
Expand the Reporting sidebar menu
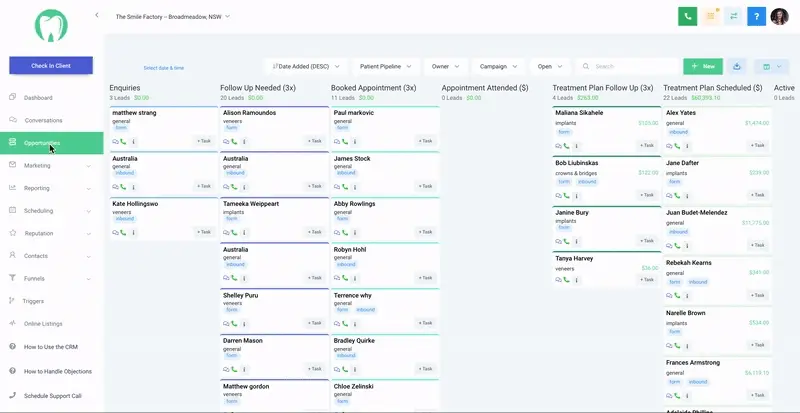tap(51, 188)
